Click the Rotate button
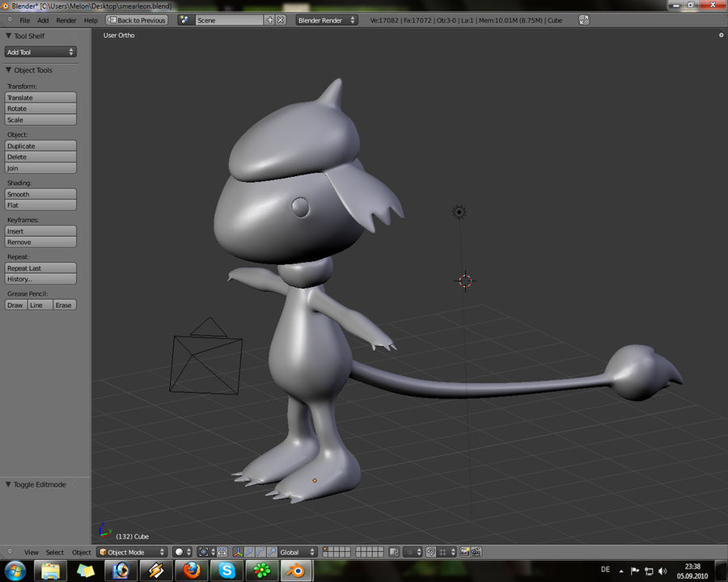728x582 pixels. point(40,108)
